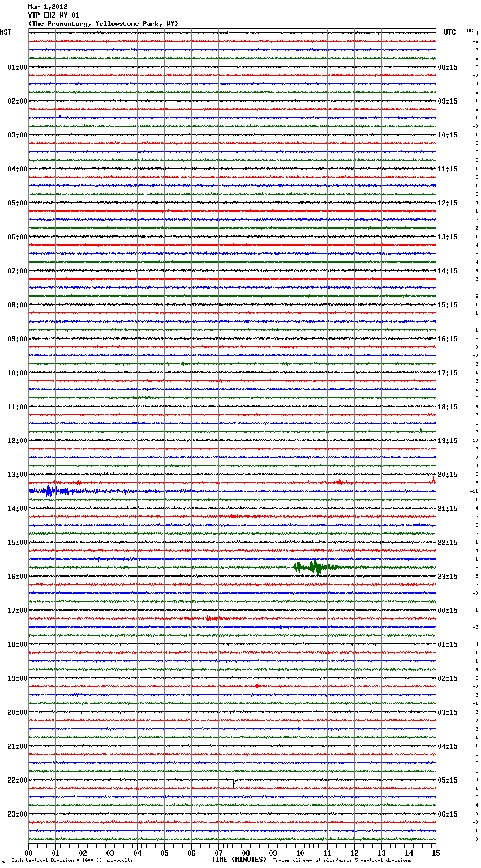
Task: Click the 15:00 MST time label
Action: tap(17, 543)
